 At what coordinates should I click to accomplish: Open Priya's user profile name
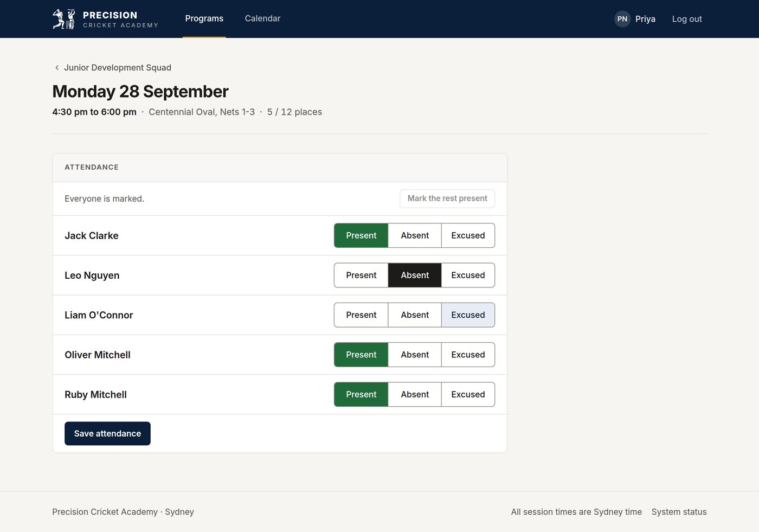pos(645,19)
